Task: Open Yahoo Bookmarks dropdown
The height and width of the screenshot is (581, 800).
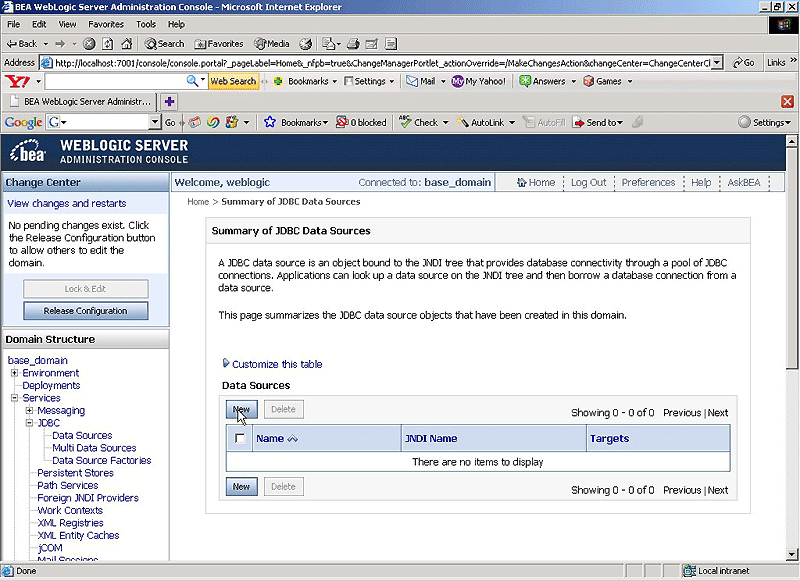Action: coord(335,82)
